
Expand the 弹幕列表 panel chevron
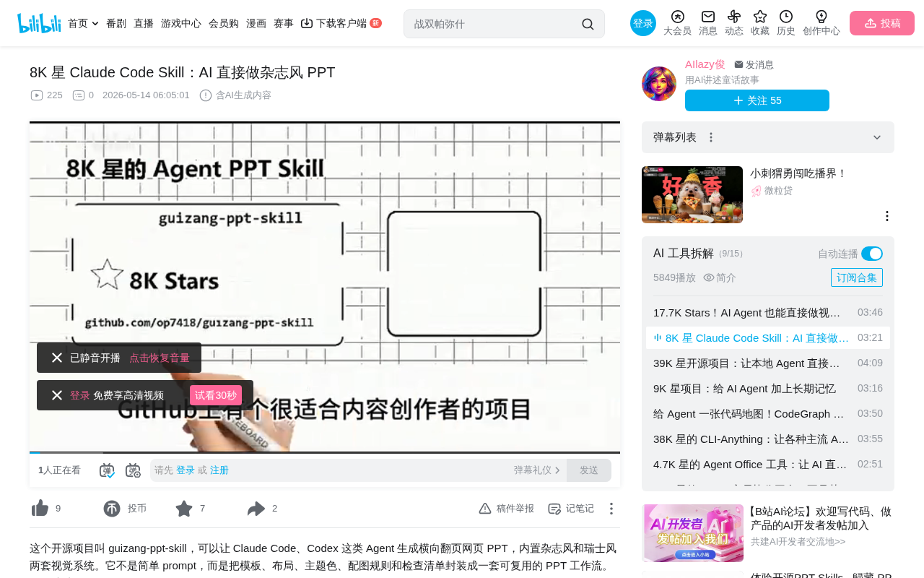(x=877, y=137)
